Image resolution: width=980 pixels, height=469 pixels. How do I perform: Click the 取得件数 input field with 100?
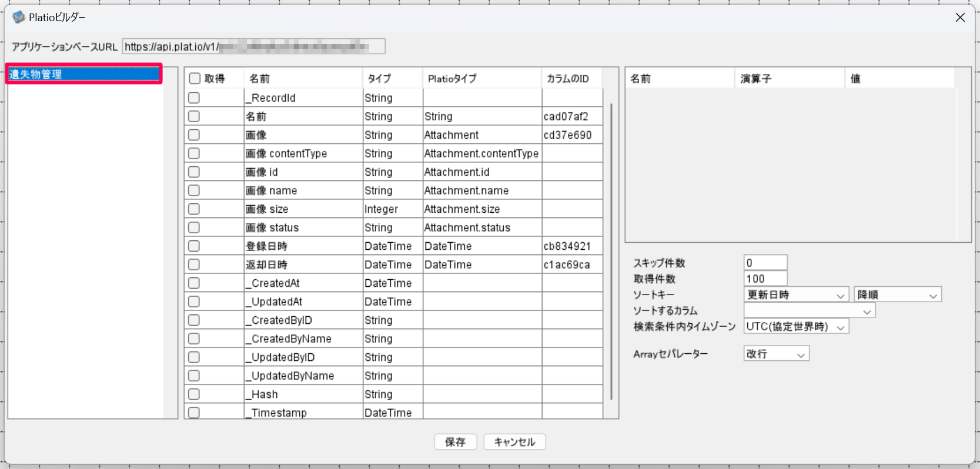coord(765,279)
